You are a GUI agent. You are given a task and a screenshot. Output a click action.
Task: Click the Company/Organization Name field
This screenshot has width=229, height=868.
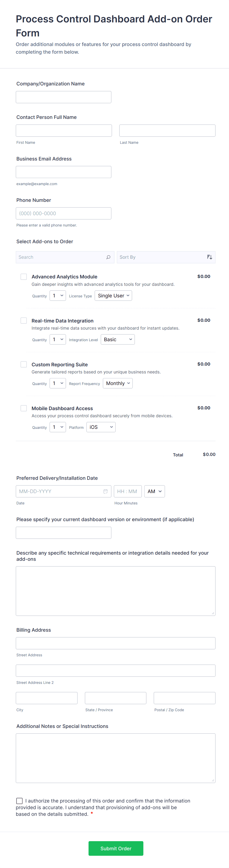[x=63, y=97]
